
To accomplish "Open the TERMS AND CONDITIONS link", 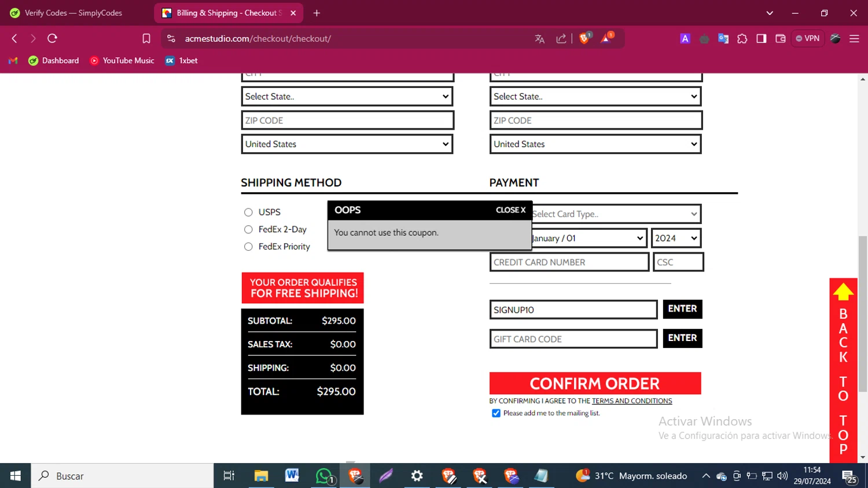I will tap(632, 401).
